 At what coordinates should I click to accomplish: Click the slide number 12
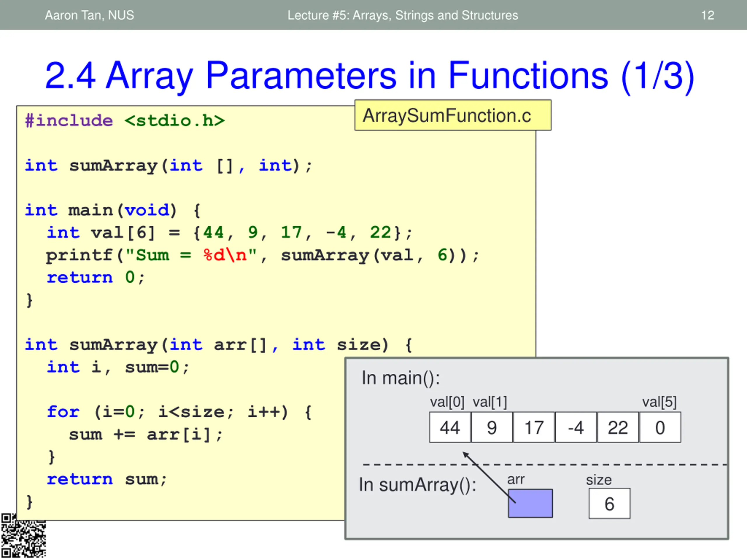[708, 15]
